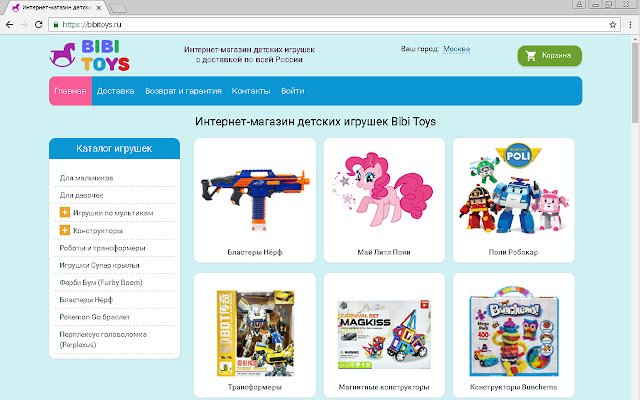640x400 pixels.
Task: Open Бластеры Нёрф card caption
Action: (255, 252)
